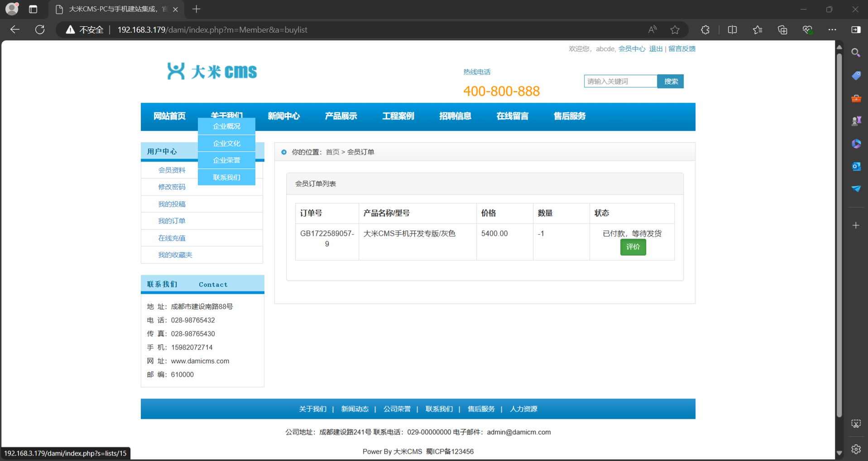Image resolution: width=868 pixels, height=461 pixels.
Task: Click the keyword search input field
Action: 620,81
